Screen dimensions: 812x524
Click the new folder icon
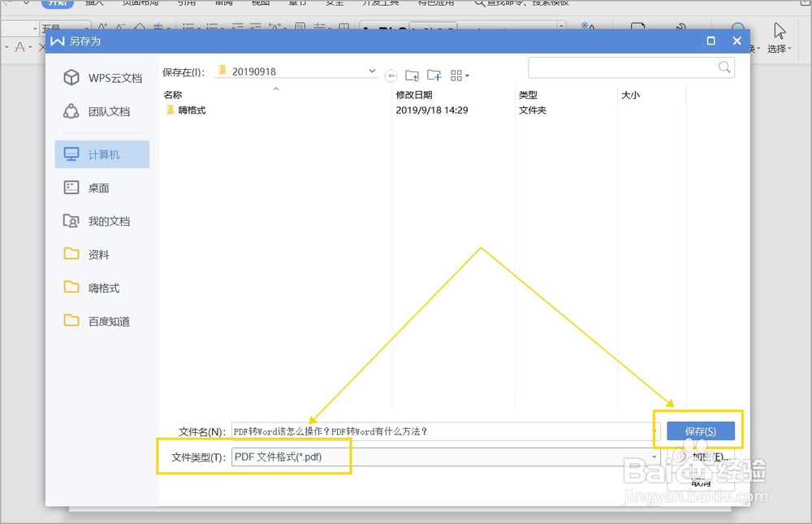pos(433,75)
